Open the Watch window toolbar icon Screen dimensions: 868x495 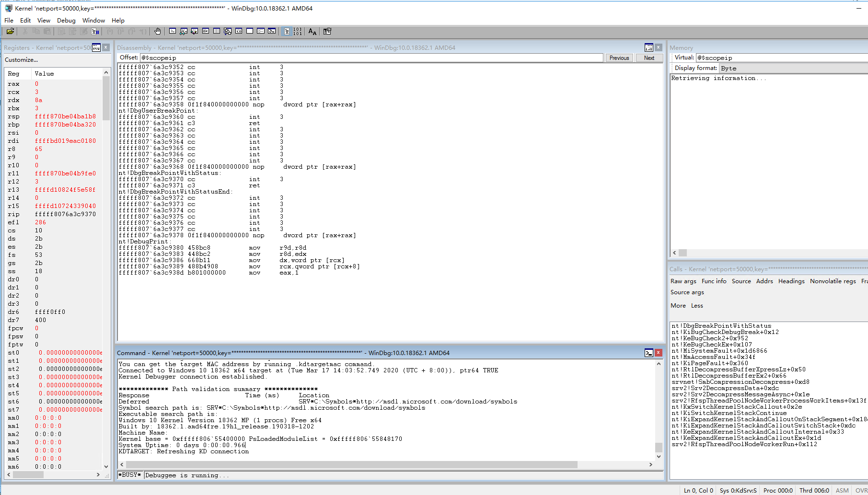click(184, 31)
